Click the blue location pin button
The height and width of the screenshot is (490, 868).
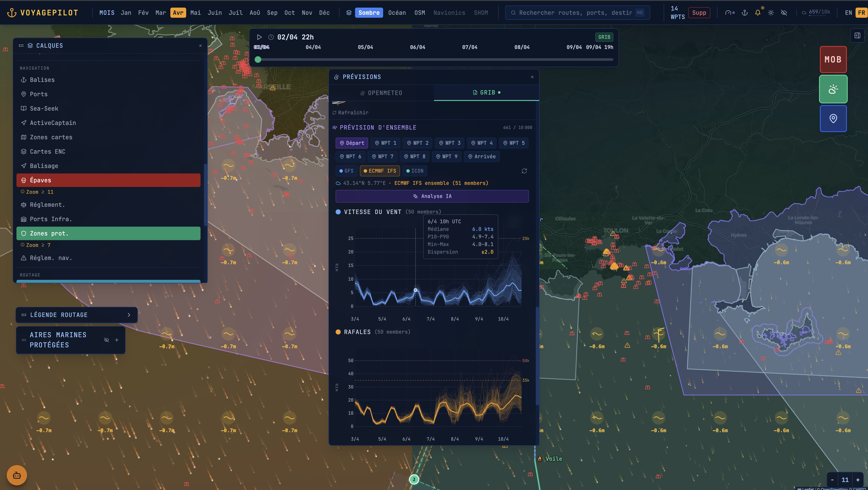(x=833, y=119)
